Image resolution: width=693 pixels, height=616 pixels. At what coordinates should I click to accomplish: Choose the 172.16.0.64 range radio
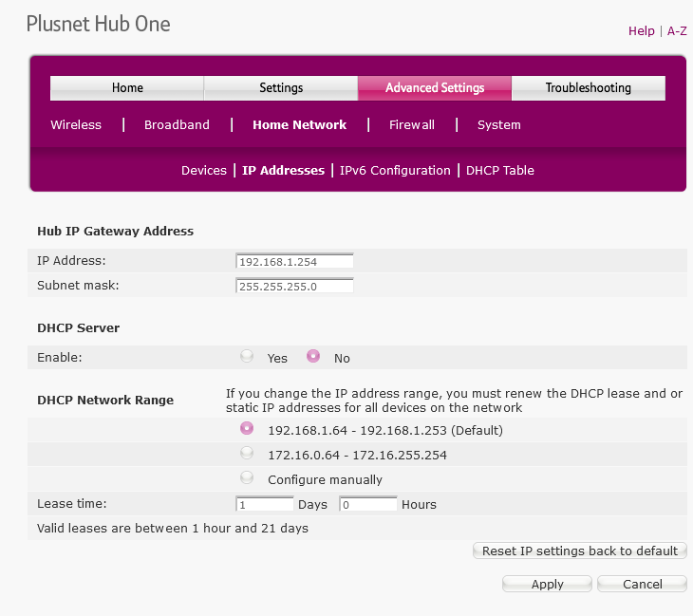tap(247, 453)
